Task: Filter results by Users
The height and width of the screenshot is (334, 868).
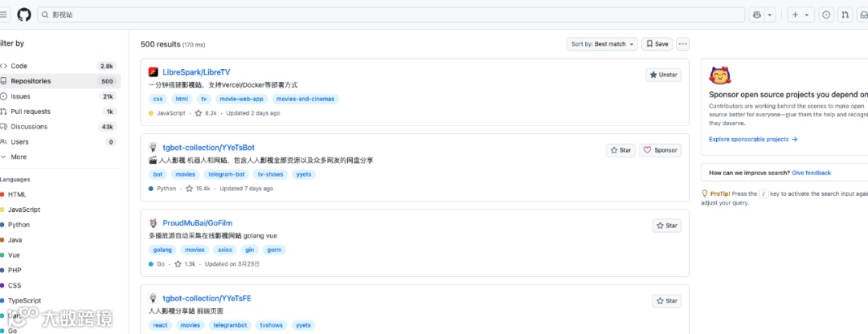Action: click(59, 142)
